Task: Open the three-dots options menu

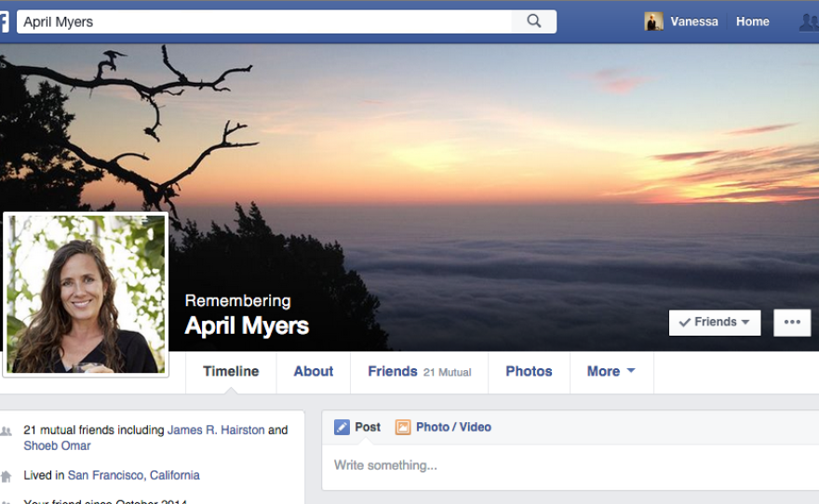Action: [792, 322]
